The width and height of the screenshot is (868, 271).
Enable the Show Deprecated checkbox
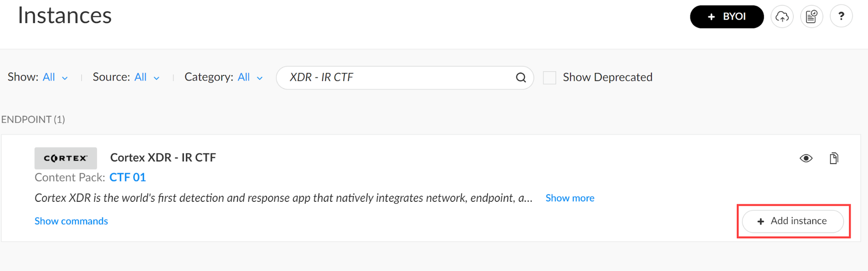pos(549,78)
